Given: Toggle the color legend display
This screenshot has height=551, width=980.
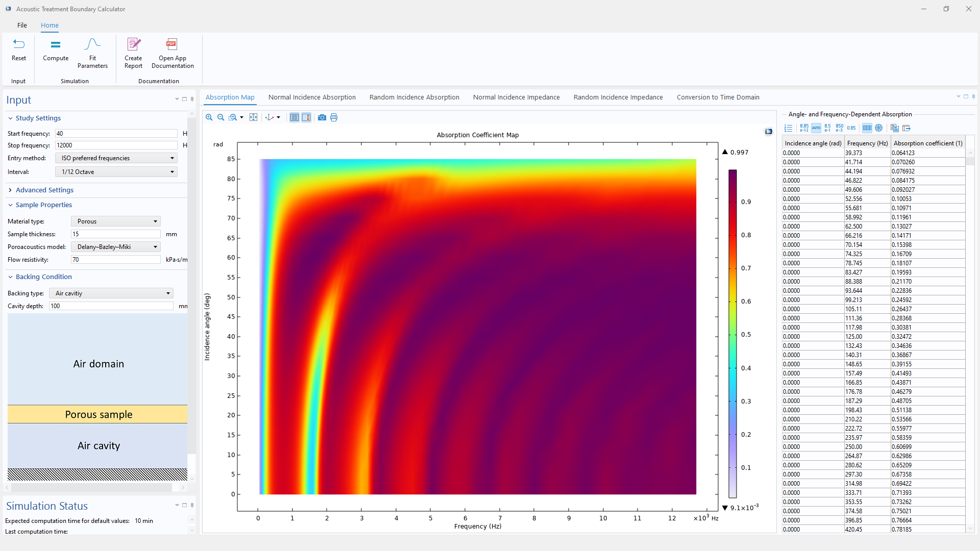Looking at the screenshot, I should pos(306,117).
